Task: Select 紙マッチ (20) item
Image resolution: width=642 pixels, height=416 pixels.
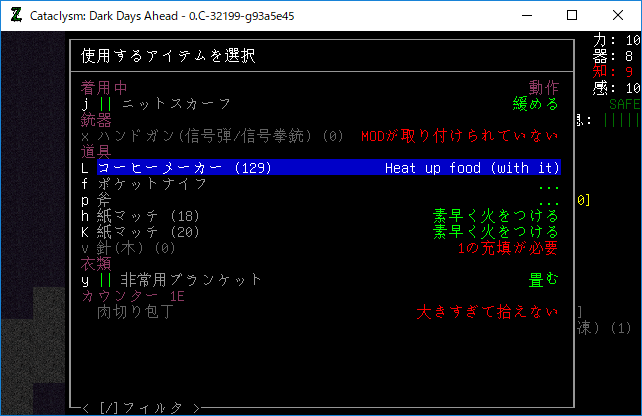Action: pos(152,232)
